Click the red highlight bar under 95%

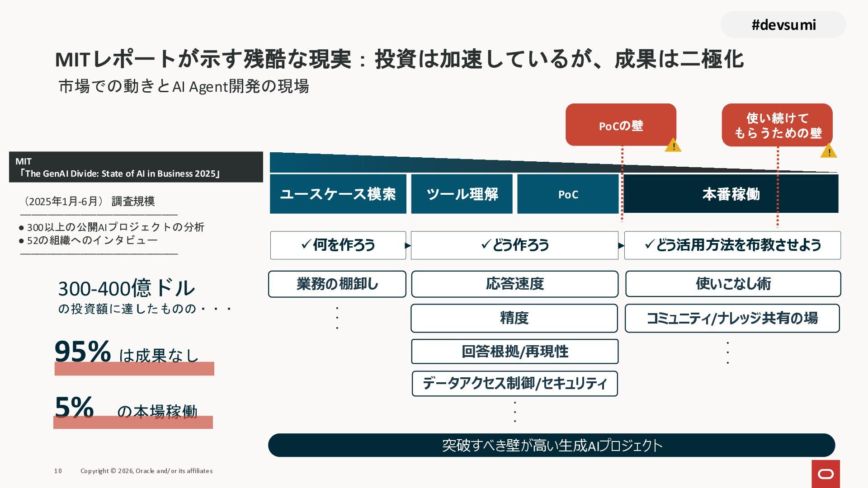[x=134, y=369]
